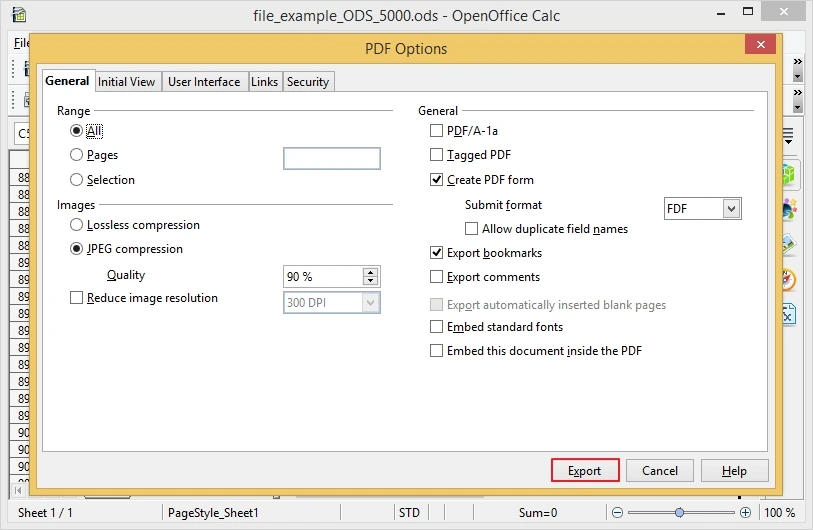
Task: Increase JPEG quality with up arrow
Action: (370, 272)
